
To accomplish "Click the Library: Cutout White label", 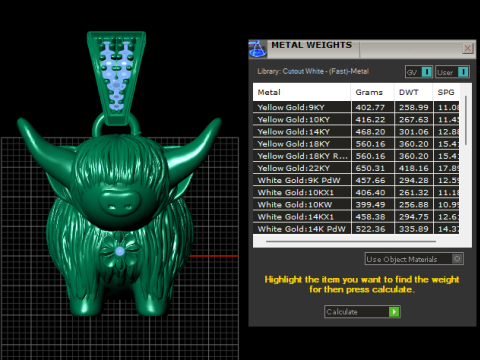I will [x=313, y=71].
